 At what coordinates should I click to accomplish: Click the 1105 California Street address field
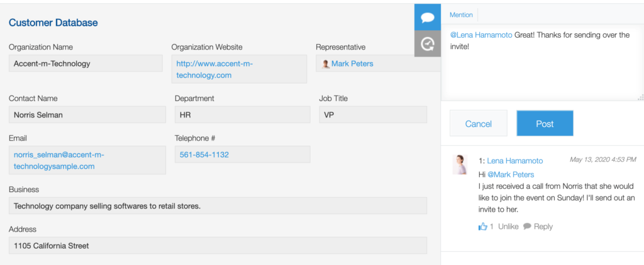[218, 246]
